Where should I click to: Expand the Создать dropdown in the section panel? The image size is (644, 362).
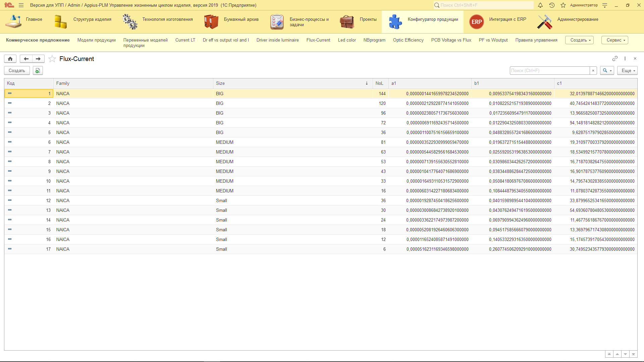(580, 40)
